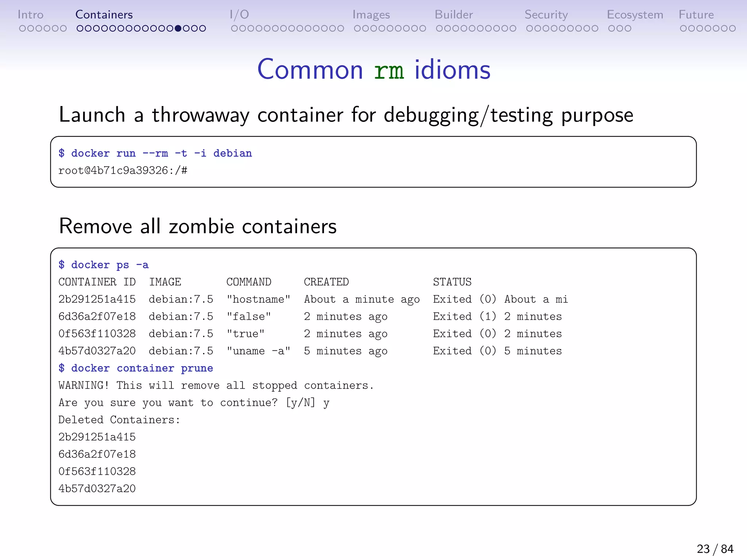Go to the Containers section header
The width and height of the screenshot is (747, 560).
pyautogui.click(x=104, y=15)
